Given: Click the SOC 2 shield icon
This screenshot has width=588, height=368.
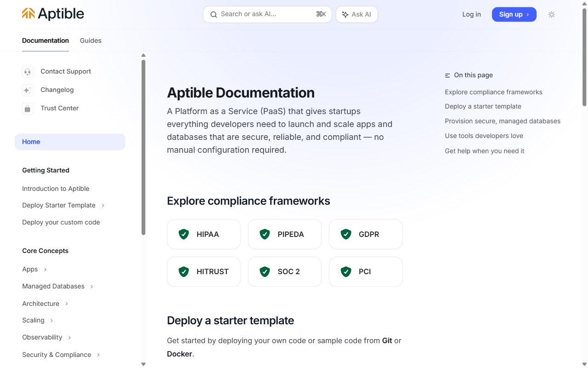Looking at the screenshot, I should [x=265, y=271].
